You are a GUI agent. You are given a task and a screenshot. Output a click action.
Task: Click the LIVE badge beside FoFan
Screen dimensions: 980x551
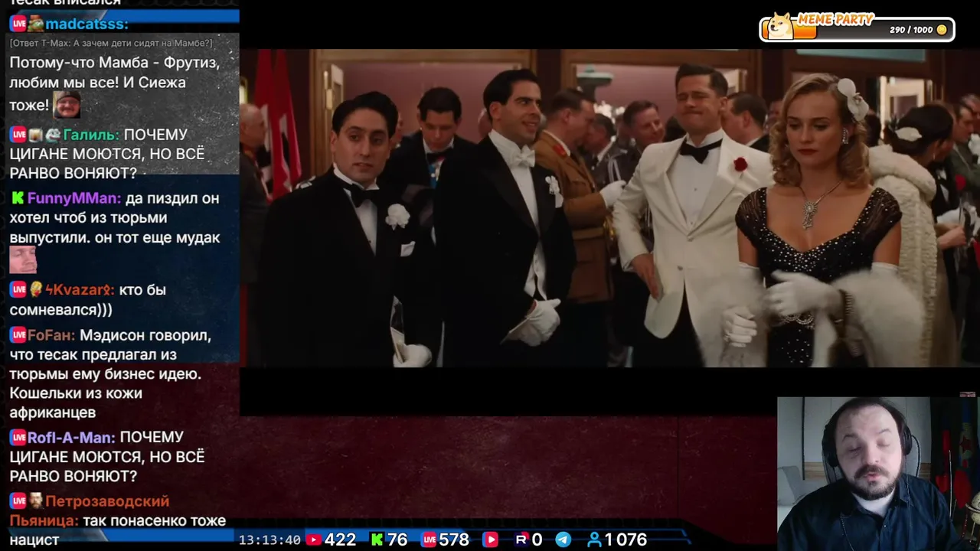point(18,336)
